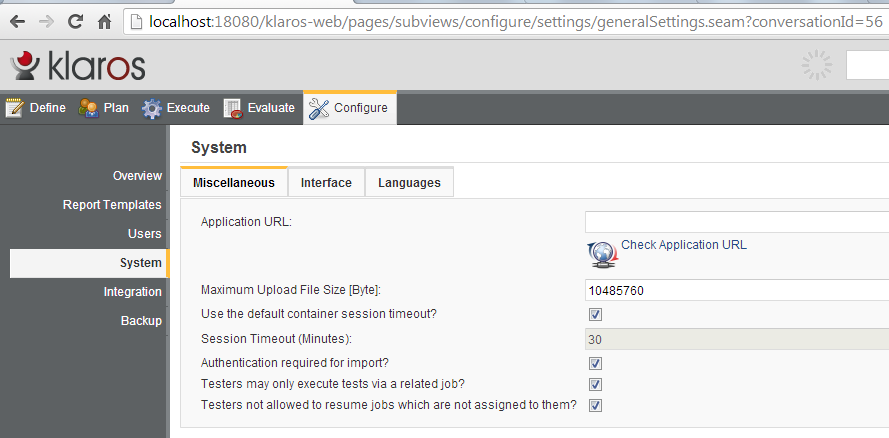
Task: Click the Maximum Upload File Size field
Action: [736, 291]
